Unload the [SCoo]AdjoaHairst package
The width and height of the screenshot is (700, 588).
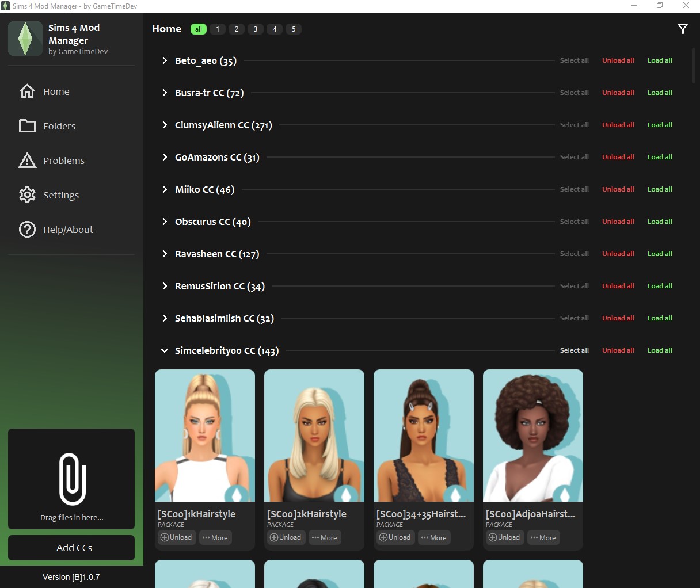[x=504, y=537]
